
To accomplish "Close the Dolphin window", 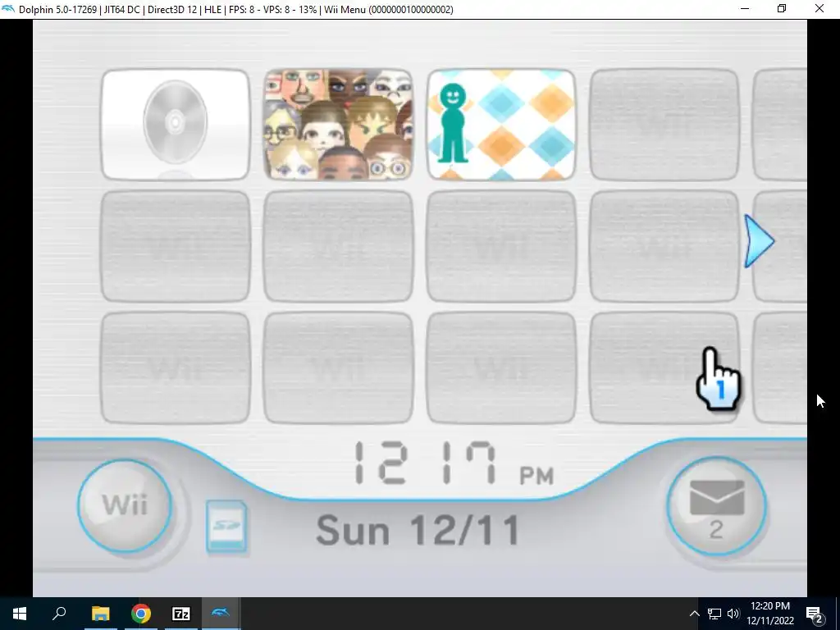I will point(819,8).
